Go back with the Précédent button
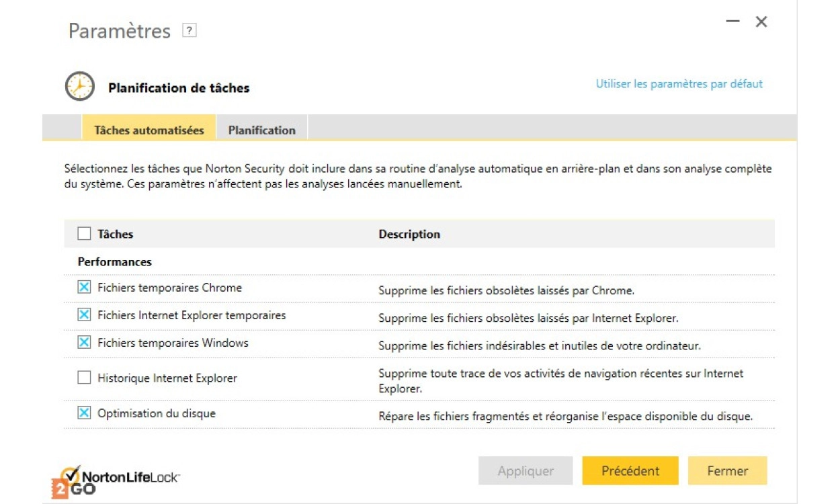Image resolution: width=840 pixels, height=504 pixels. [630, 471]
